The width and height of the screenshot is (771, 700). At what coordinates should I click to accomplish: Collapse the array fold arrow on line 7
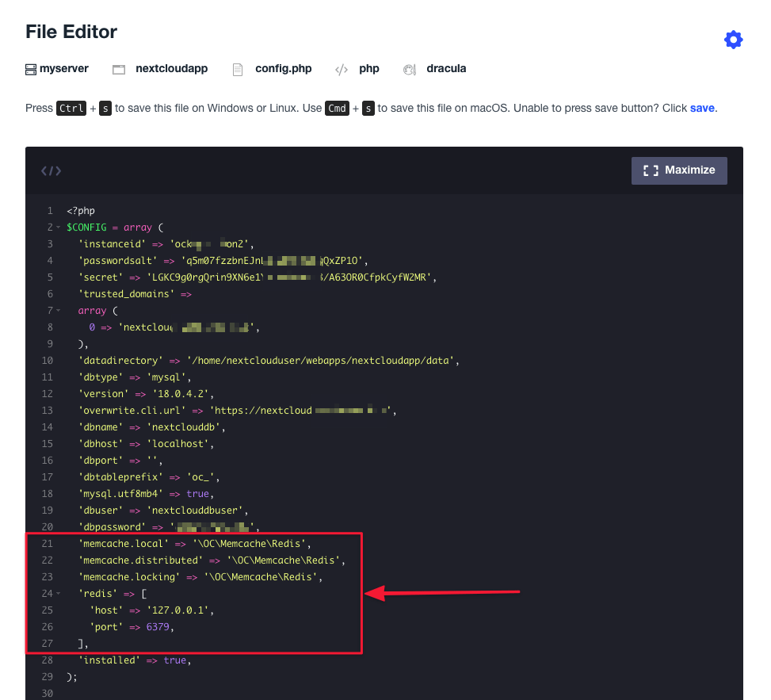coord(59,310)
